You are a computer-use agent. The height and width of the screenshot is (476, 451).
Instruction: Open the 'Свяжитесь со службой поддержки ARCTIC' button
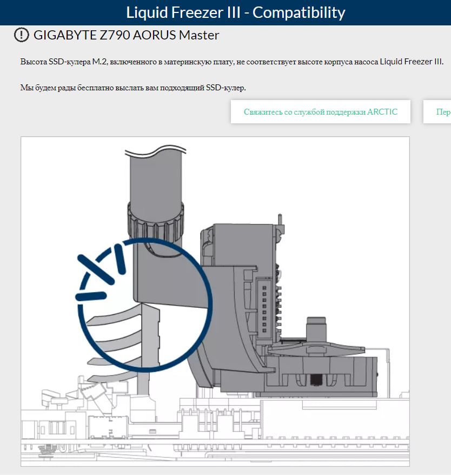click(x=321, y=112)
